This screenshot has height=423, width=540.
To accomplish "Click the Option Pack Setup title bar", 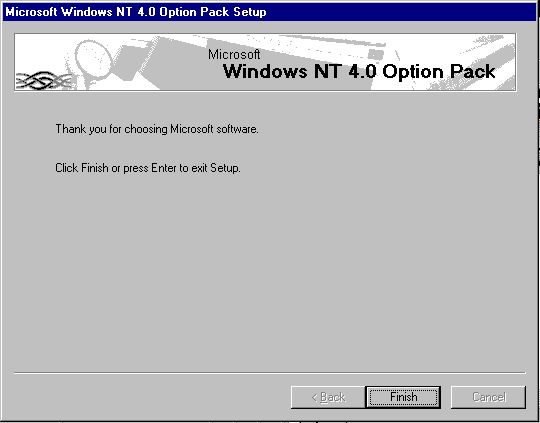I will coord(270,12).
